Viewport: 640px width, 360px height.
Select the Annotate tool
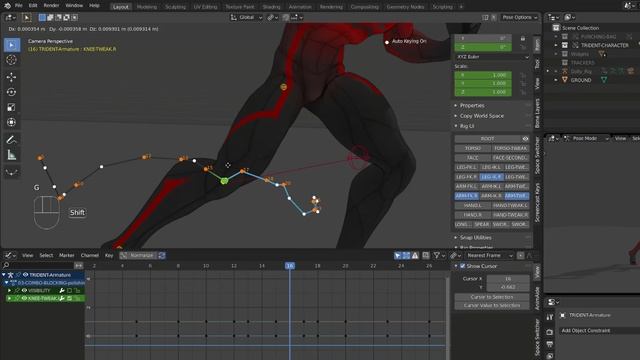pos(11,140)
